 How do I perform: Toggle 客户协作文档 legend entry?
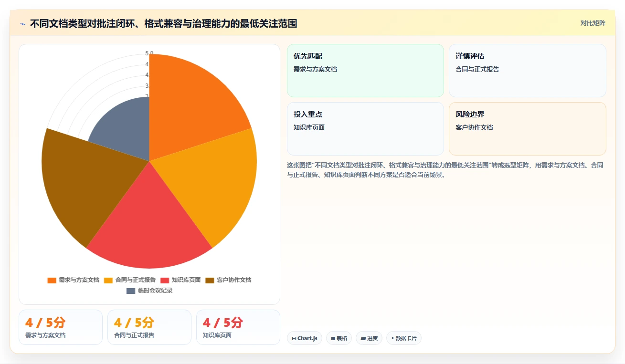coord(228,280)
